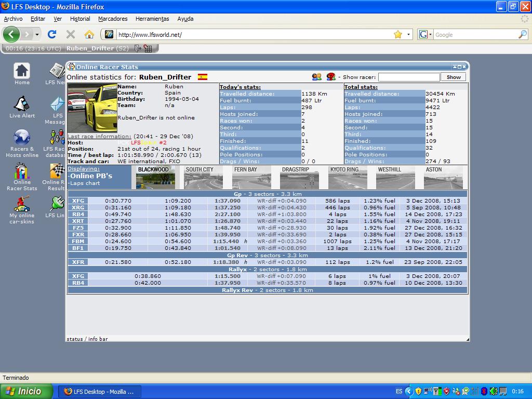Go to browser home page icon
Viewport: 532px width, 399px height.
(89, 34)
